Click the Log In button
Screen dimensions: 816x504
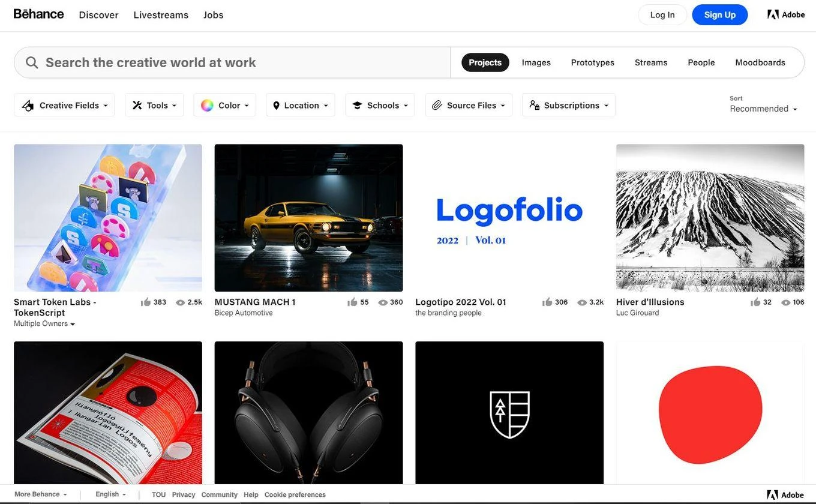[x=662, y=14]
